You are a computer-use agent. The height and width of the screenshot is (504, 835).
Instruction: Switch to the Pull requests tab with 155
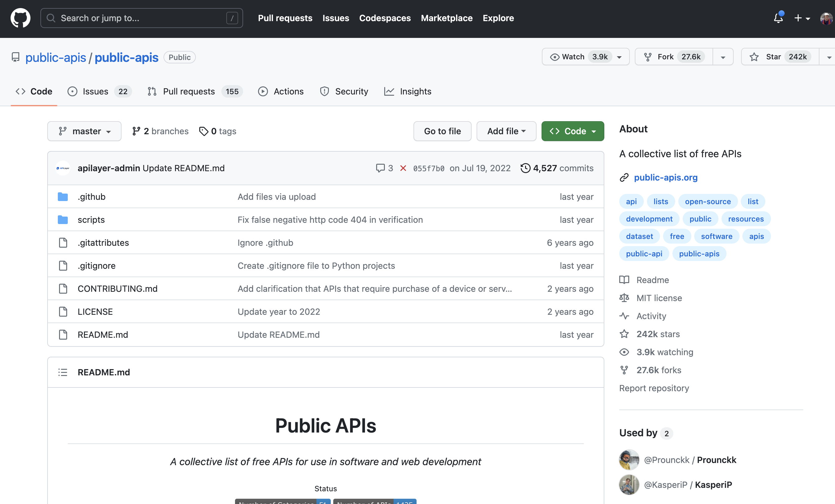pos(195,91)
